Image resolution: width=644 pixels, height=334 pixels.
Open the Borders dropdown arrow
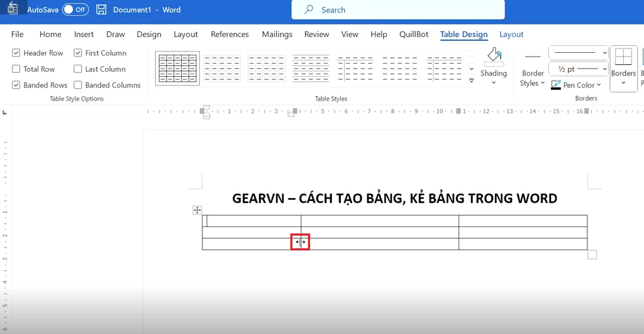tap(623, 82)
